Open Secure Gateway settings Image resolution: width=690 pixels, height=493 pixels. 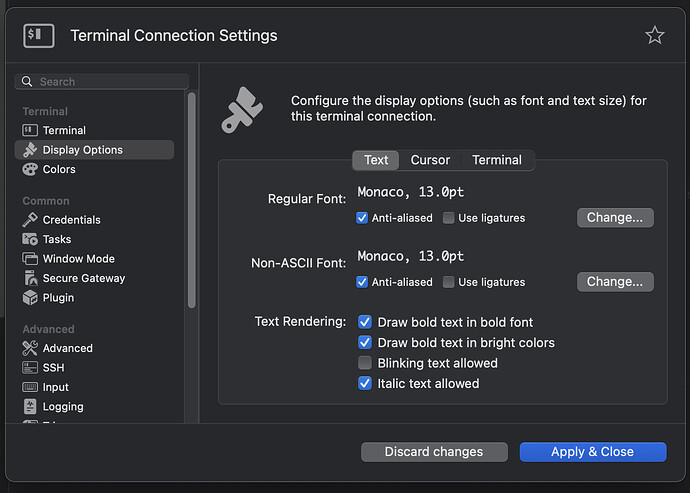[83, 278]
